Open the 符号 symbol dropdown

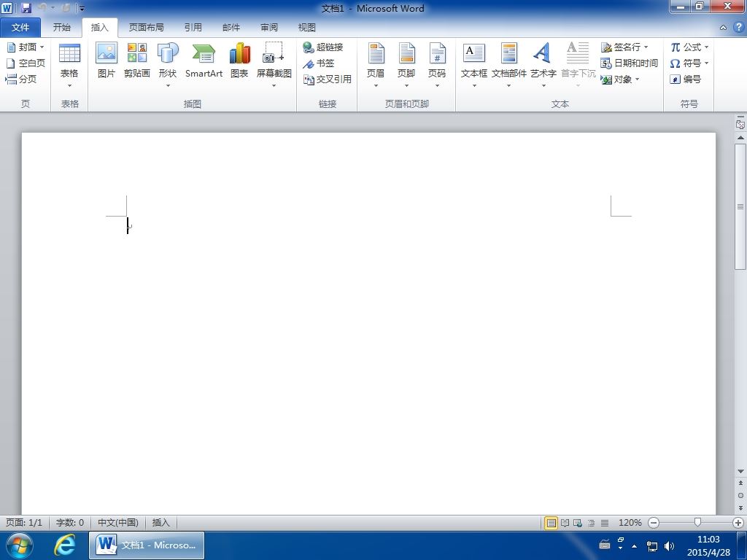pyautogui.click(x=706, y=63)
